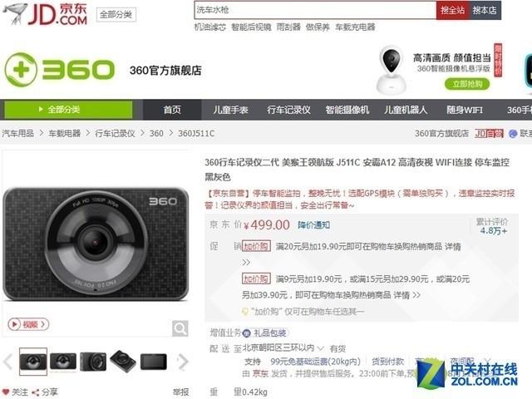Play the product 视频 video button

pos(28,324)
